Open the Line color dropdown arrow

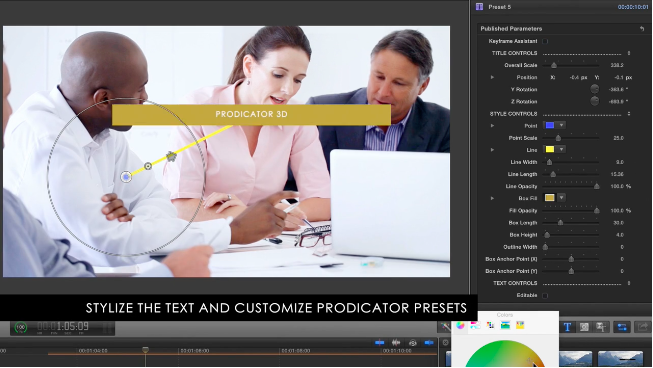point(561,149)
